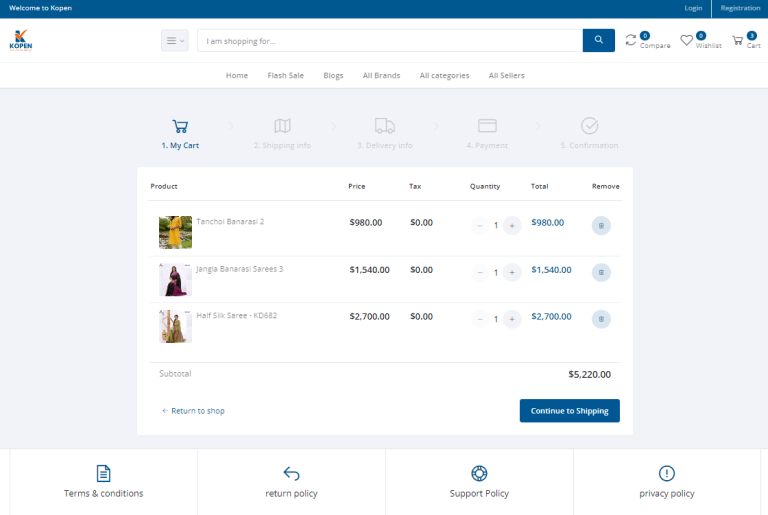
Task: Open the Wishlist heart icon
Action: [687, 40]
